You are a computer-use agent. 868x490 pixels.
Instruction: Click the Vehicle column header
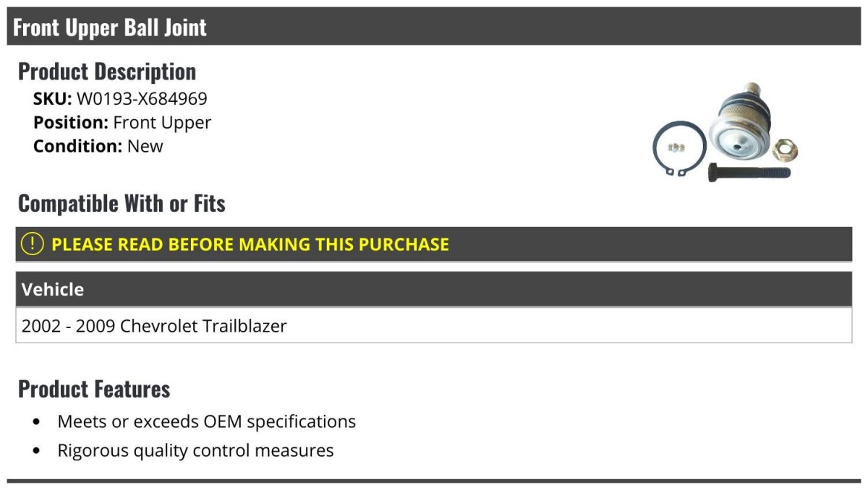(53, 290)
